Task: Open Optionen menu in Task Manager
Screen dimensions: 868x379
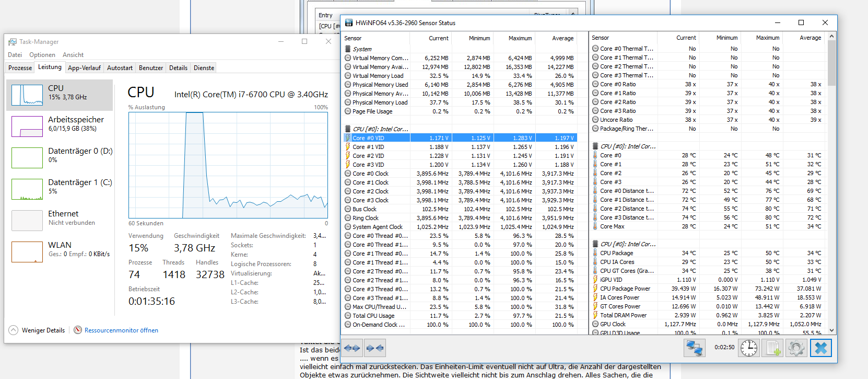Action: (x=42, y=55)
